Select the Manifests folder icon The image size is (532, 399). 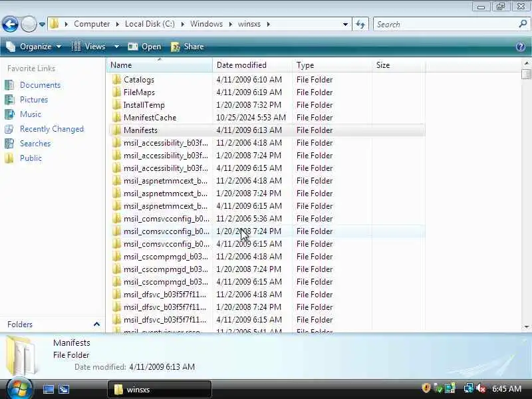(x=117, y=130)
